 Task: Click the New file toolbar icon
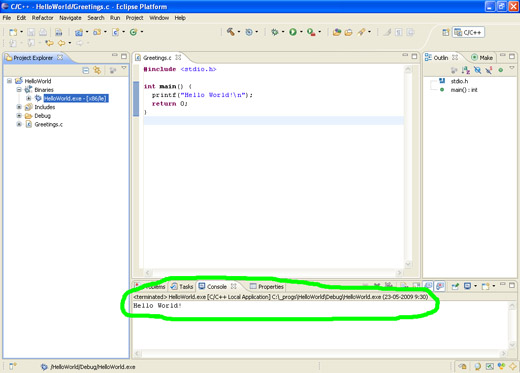point(13,32)
